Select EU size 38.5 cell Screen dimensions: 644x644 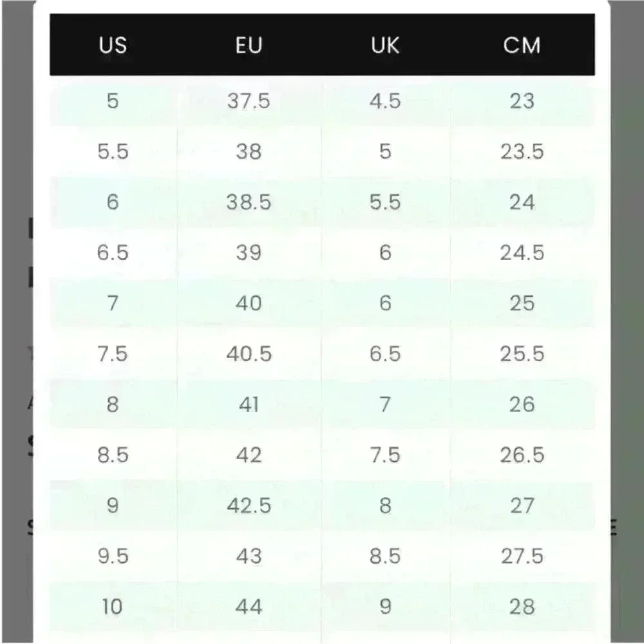coord(249,202)
